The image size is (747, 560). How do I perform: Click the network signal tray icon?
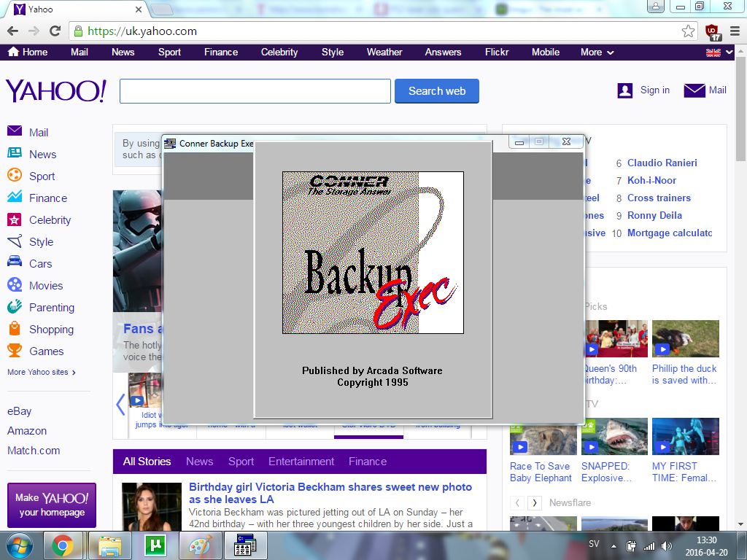pos(649,546)
